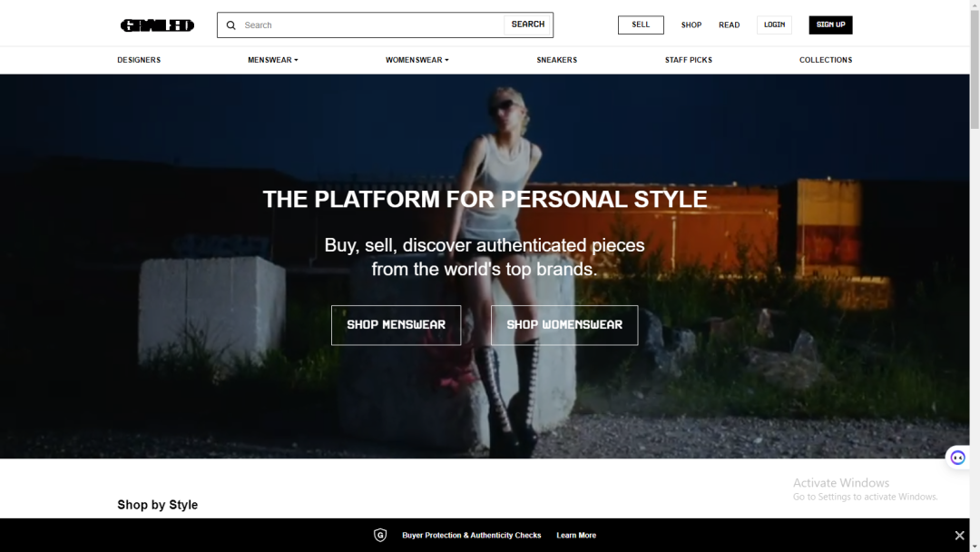Click the scrollbar down arrow

[x=975, y=547]
